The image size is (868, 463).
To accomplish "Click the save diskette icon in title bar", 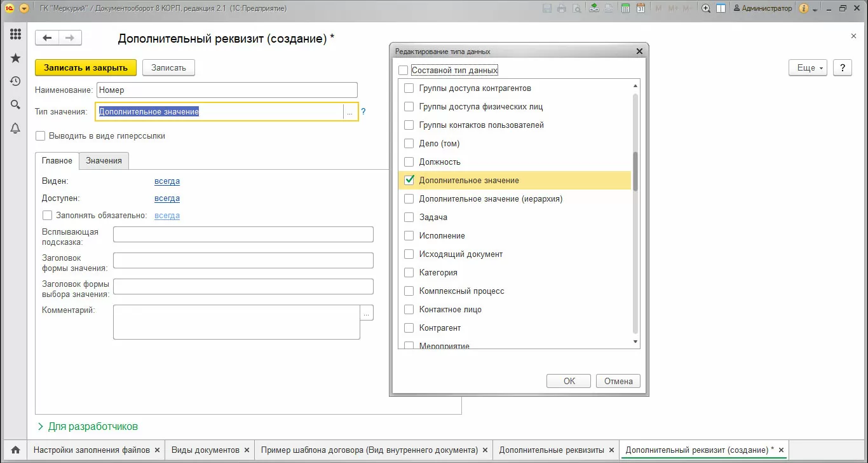I will 546,8.
